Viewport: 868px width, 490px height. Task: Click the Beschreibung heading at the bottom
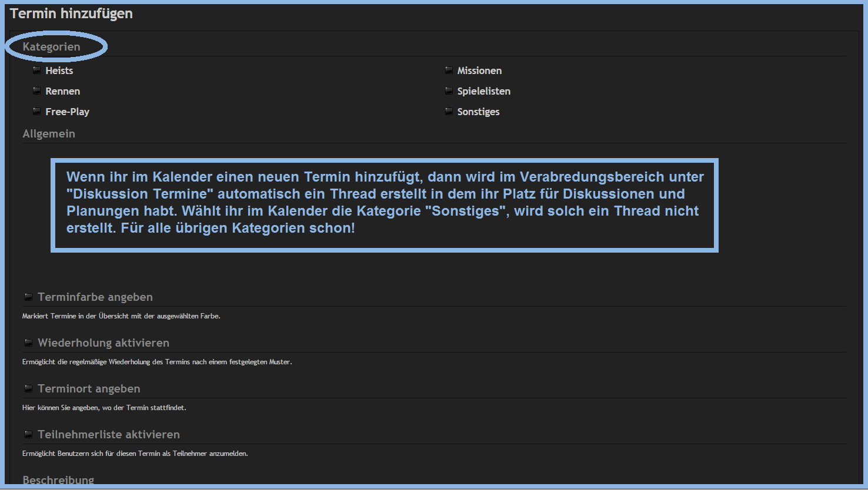point(58,480)
